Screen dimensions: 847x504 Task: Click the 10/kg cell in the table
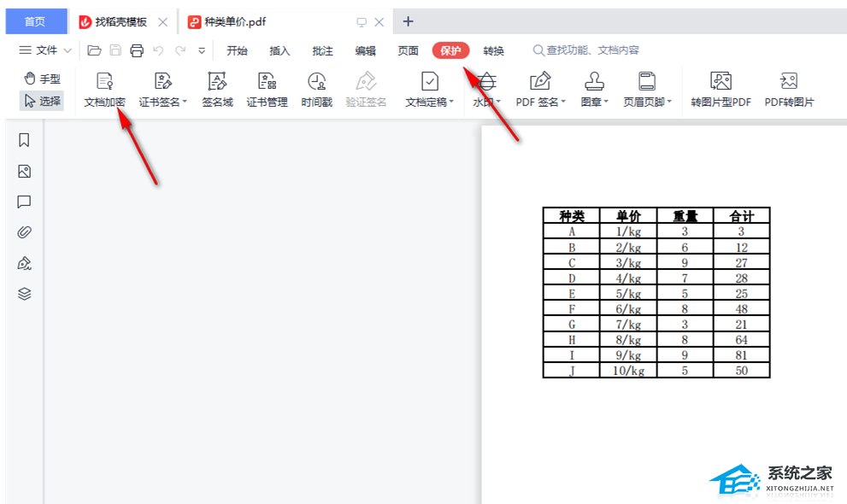tap(628, 371)
